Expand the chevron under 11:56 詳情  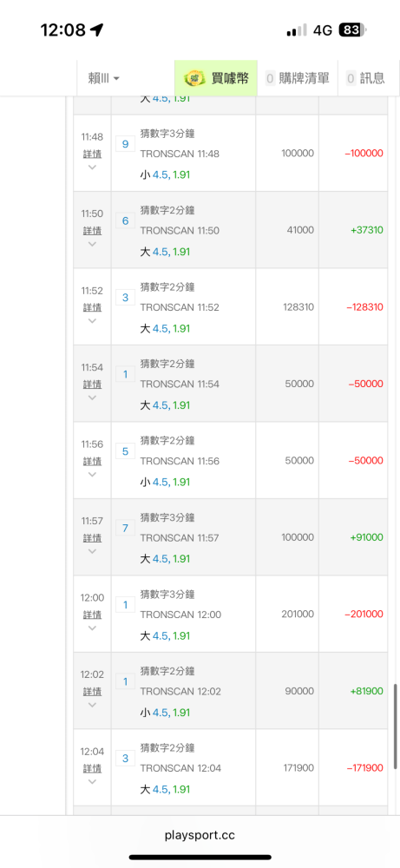pos(92,475)
